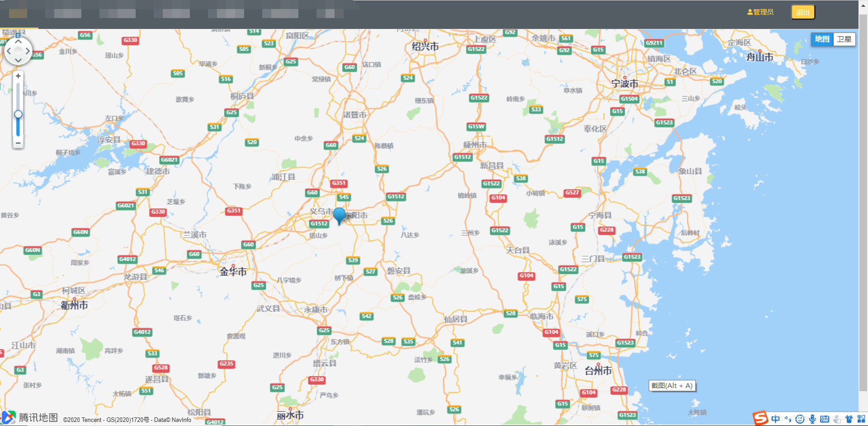This screenshot has height=426, width=868.
Task: Click the 兰溪市 label on map
Action: coord(194,234)
